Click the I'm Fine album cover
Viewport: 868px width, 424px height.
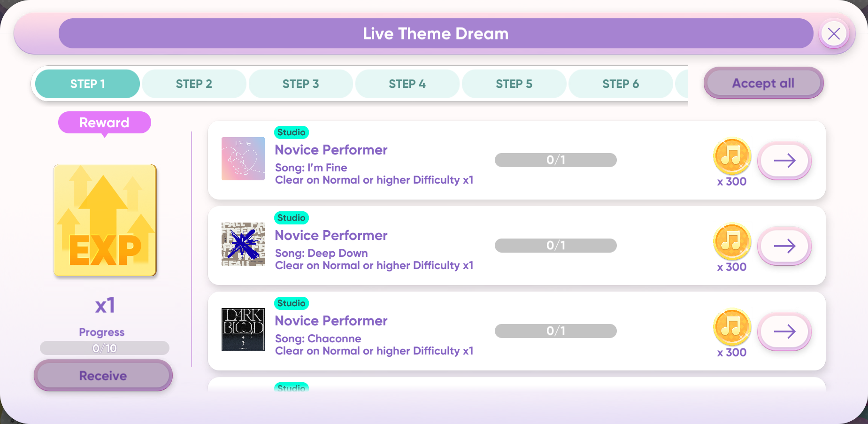click(243, 159)
